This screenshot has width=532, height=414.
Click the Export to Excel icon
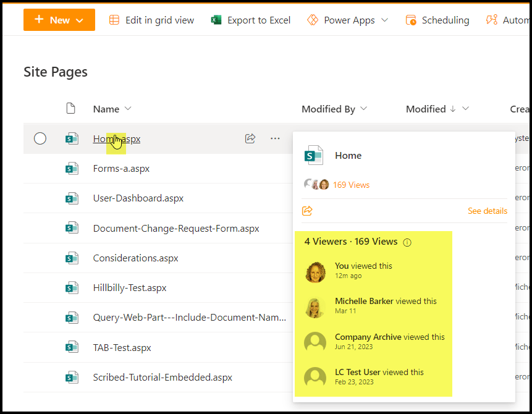216,20
